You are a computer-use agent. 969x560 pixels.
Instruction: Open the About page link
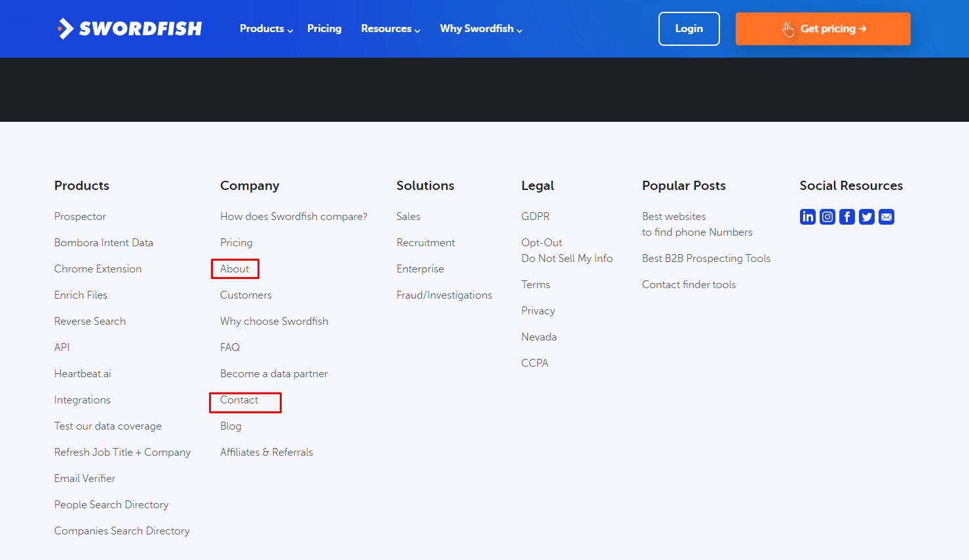(x=235, y=269)
